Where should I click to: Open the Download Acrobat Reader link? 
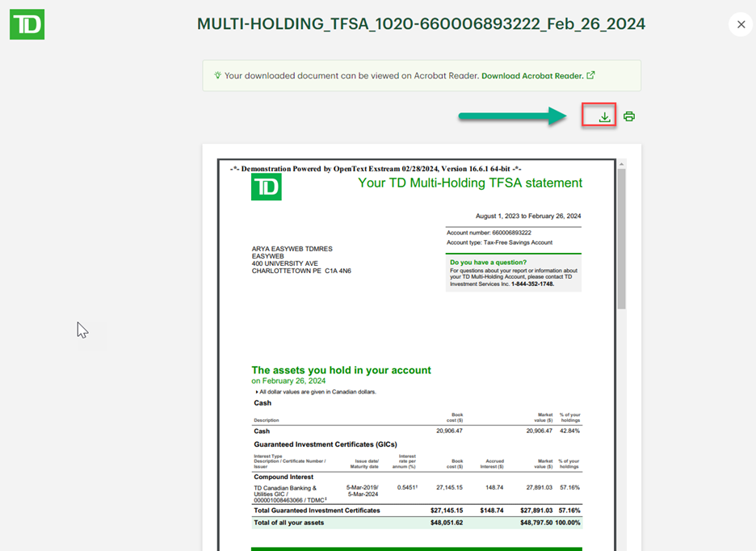click(x=532, y=76)
